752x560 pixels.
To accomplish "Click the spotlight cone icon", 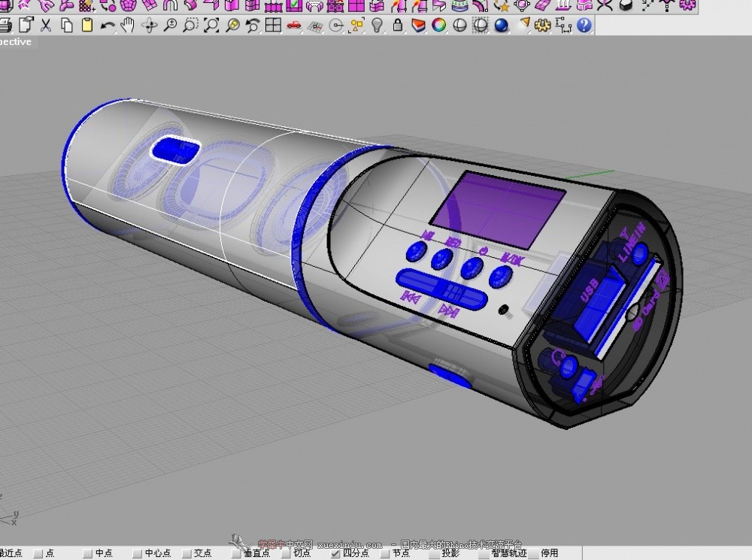I will point(525,23).
